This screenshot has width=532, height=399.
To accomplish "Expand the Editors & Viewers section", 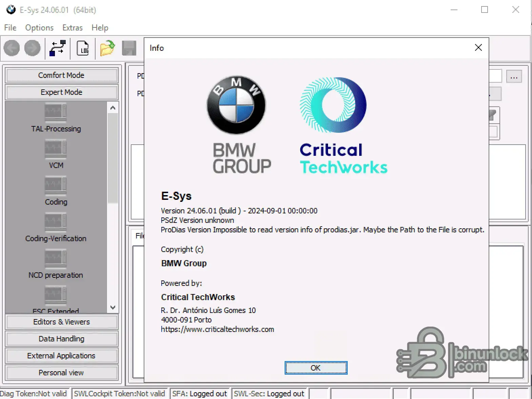I will click(61, 322).
